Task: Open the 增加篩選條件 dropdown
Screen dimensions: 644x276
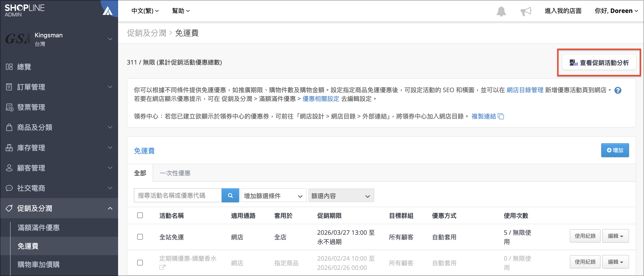Action: tap(273, 195)
